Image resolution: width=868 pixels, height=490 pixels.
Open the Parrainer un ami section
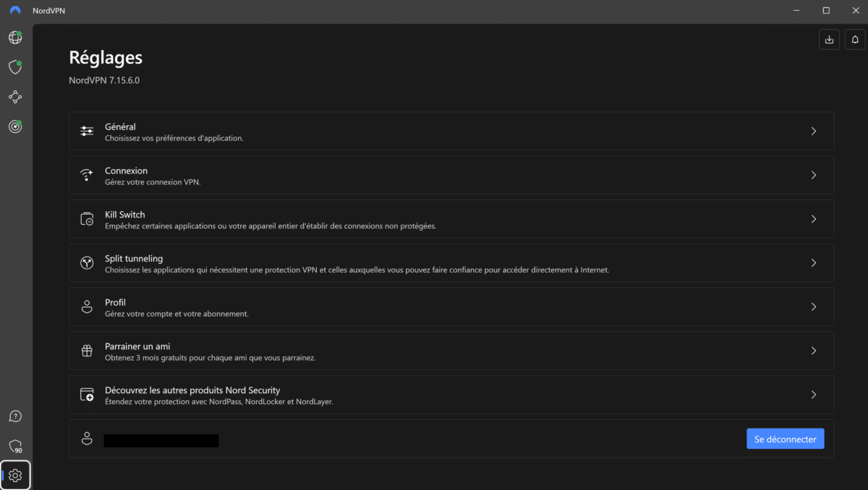click(x=451, y=351)
